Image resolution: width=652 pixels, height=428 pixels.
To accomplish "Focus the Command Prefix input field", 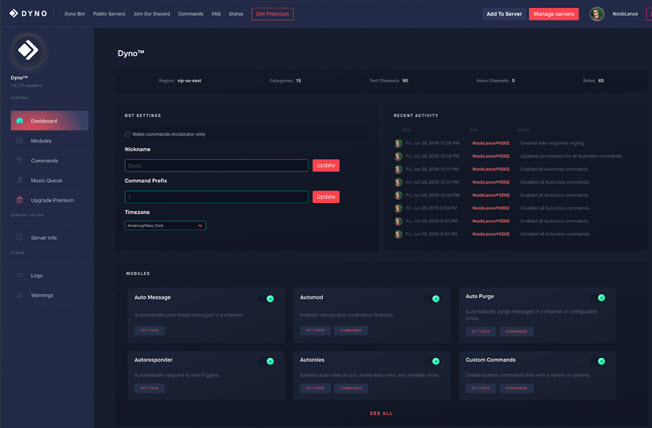I will tap(216, 197).
